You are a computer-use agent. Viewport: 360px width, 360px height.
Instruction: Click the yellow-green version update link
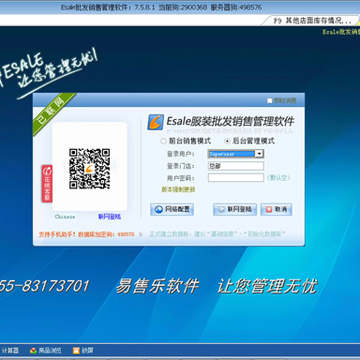(178, 190)
